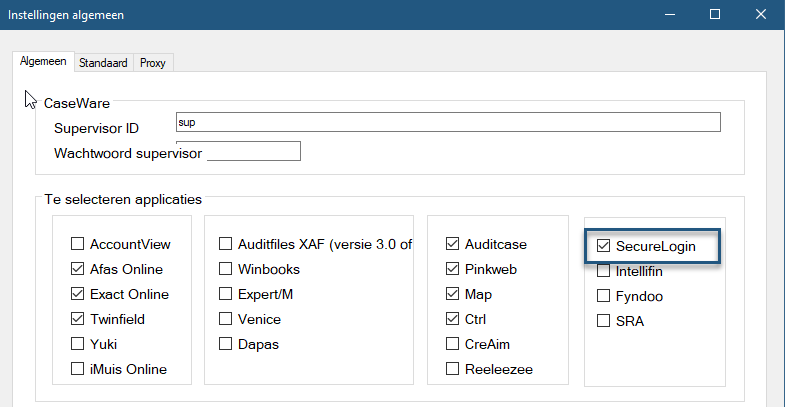Viewport: 787px width, 407px height.
Task: Enable the Fyndoo checkbox
Action: (603, 296)
